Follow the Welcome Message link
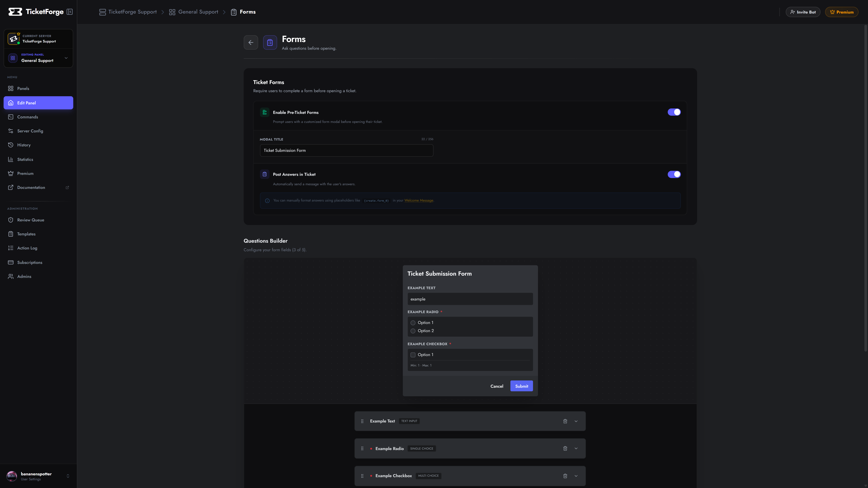This screenshot has height=488, width=868. pyautogui.click(x=419, y=200)
